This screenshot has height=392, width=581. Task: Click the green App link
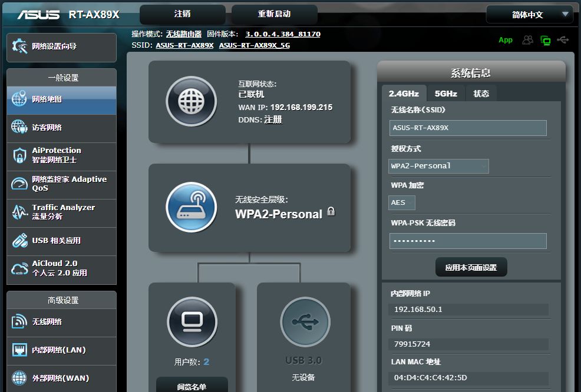(506, 40)
